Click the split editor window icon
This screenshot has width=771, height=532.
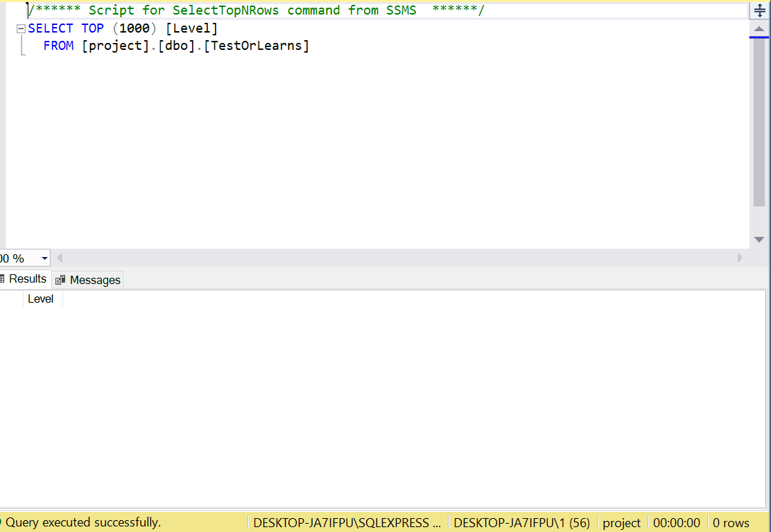pyautogui.click(x=760, y=11)
